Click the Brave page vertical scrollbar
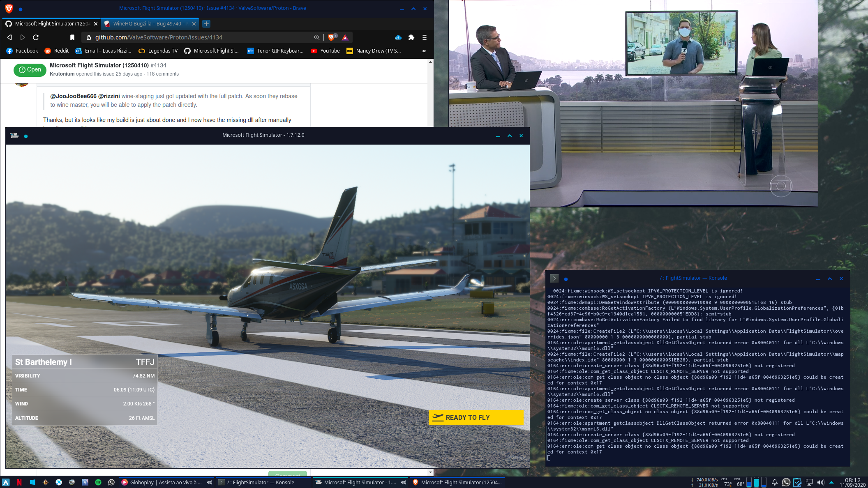 430,267
